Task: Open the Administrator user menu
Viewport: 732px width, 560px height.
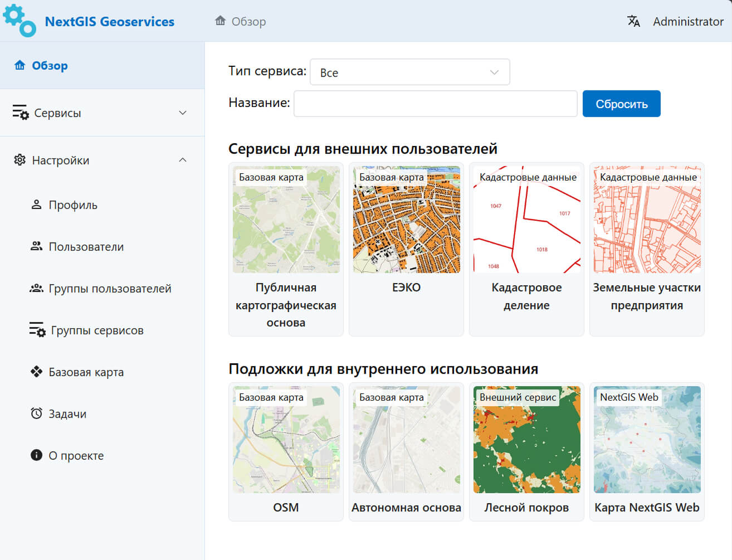Action: point(688,21)
